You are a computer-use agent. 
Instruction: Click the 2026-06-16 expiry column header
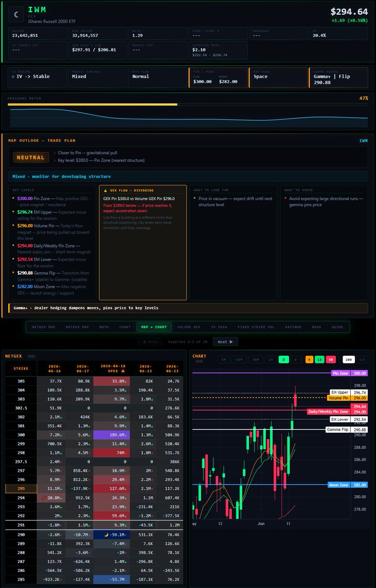click(x=51, y=368)
